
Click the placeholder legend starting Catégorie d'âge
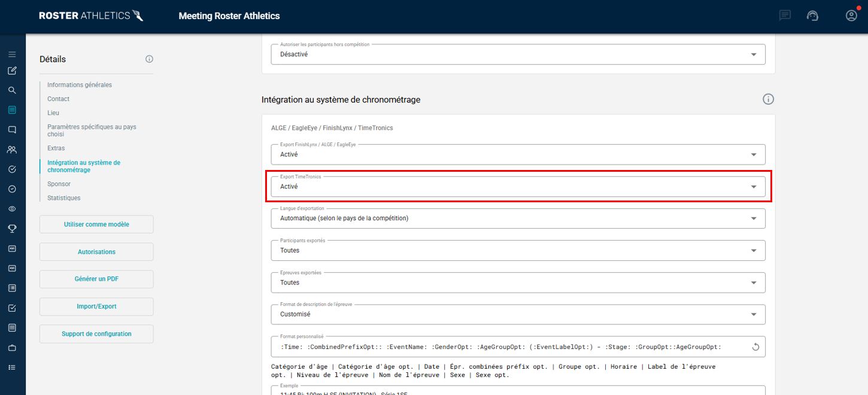tap(493, 370)
